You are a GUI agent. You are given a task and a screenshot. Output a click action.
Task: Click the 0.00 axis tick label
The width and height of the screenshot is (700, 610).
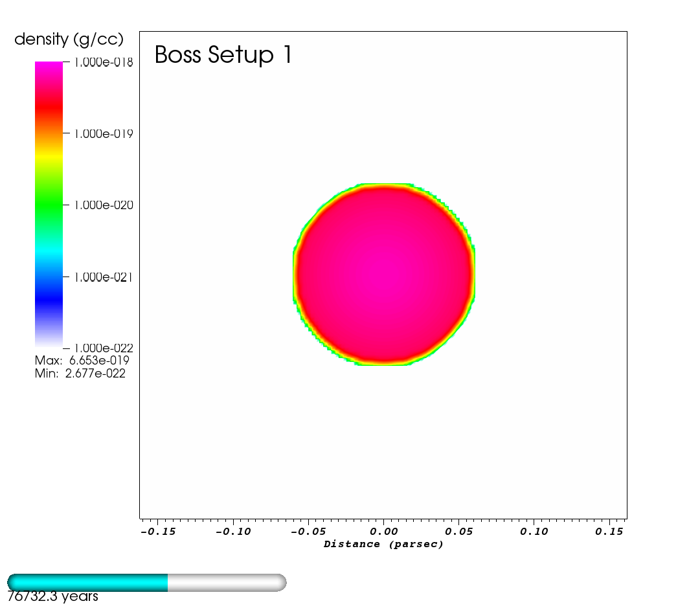384,532
